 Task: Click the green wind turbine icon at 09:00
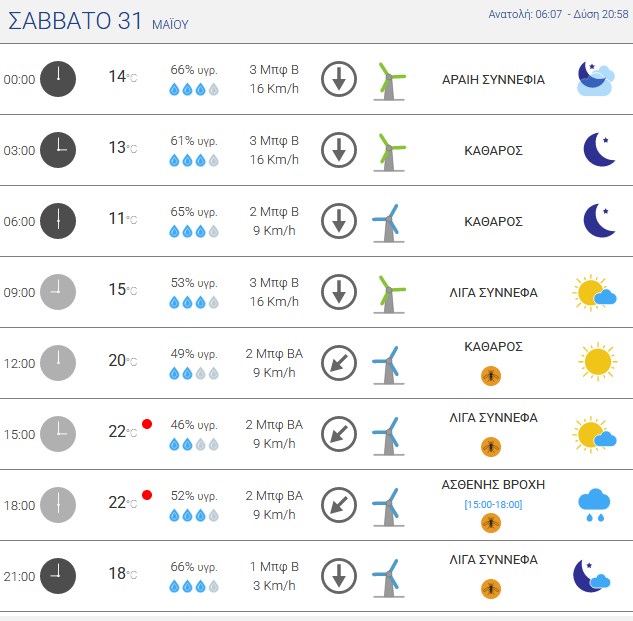coord(390,292)
